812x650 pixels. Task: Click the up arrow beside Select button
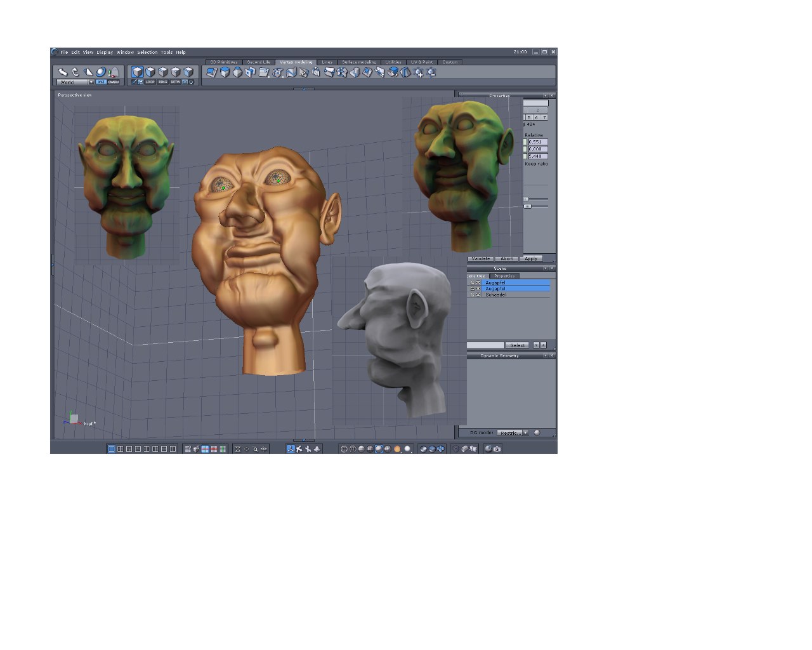click(544, 345)
